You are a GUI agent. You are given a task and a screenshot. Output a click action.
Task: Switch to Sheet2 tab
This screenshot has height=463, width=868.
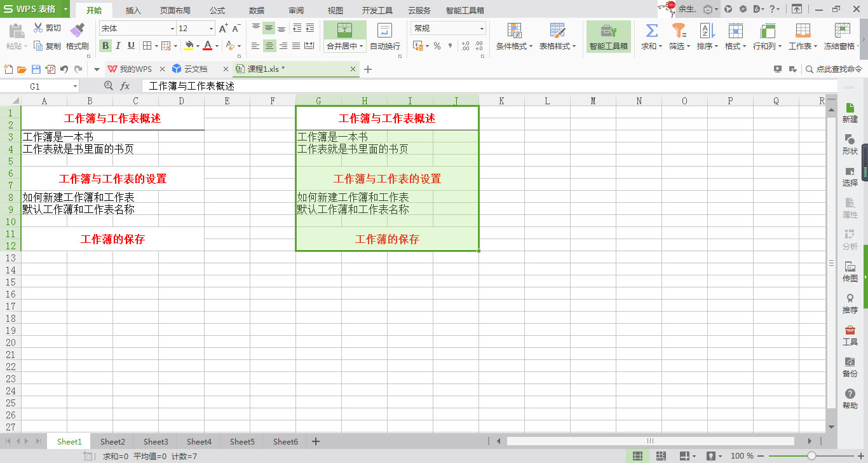[112, 441]
